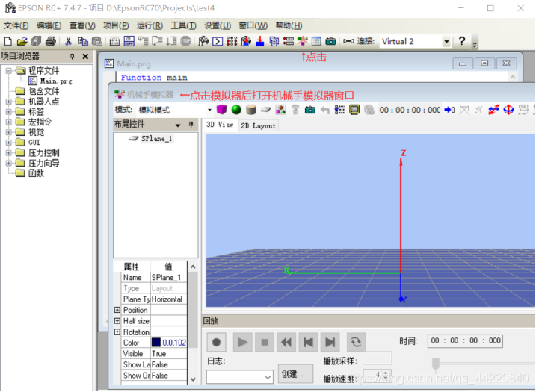536x392 pixels.
Task: Click the blue download arrow icon
Action: point(260,41)
